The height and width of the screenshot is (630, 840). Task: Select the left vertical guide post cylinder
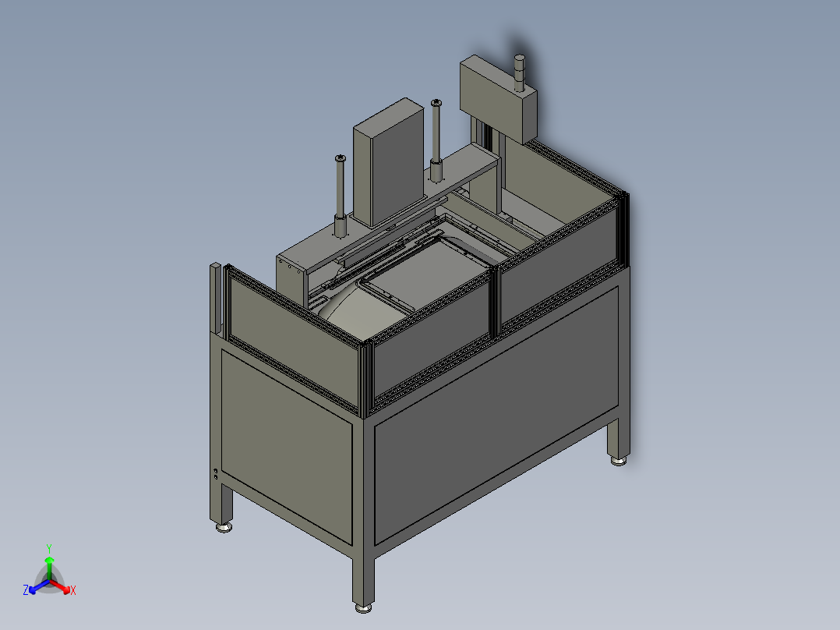(x=341, y=196)
